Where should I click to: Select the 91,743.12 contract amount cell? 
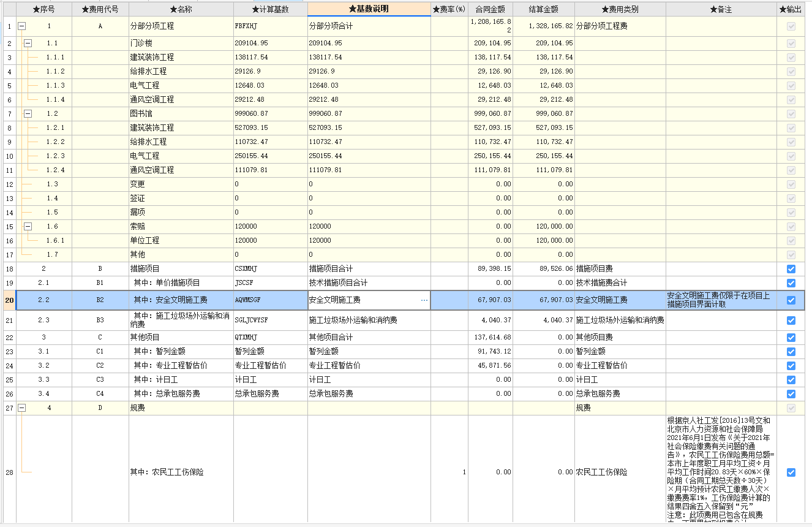coord(491,352)
